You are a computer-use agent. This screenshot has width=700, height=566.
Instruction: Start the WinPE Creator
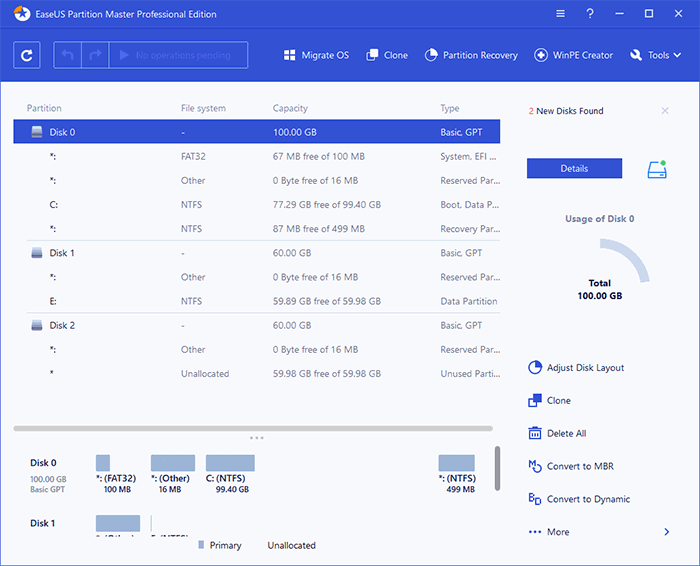(574, 55)
